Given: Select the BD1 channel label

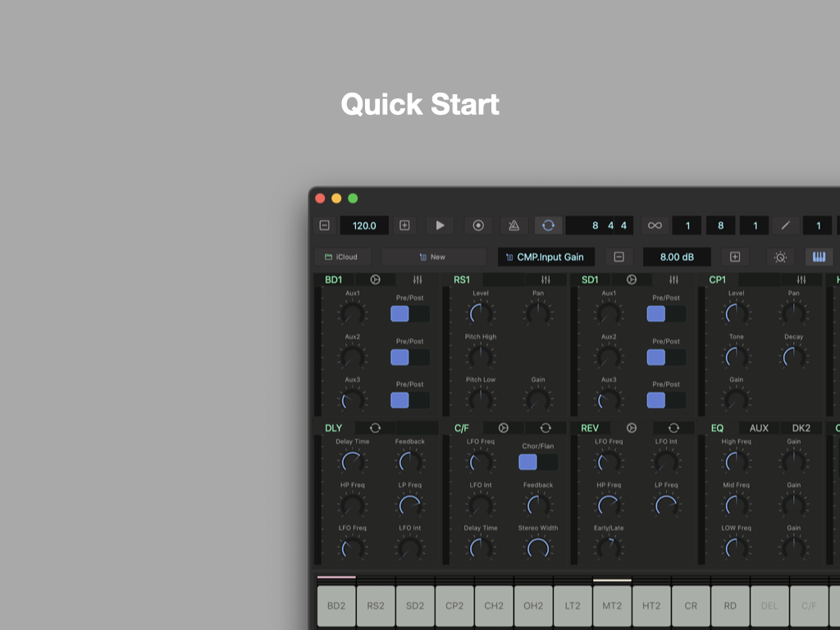Looking at the screenshot, I should (333, 280).
